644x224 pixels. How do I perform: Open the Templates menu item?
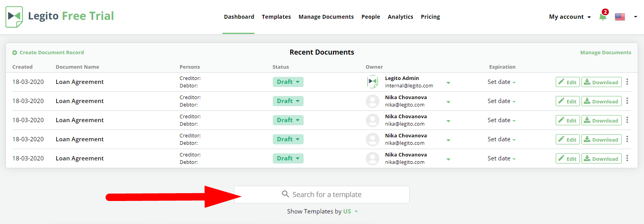pyautogui.click(x=276, y=17)
